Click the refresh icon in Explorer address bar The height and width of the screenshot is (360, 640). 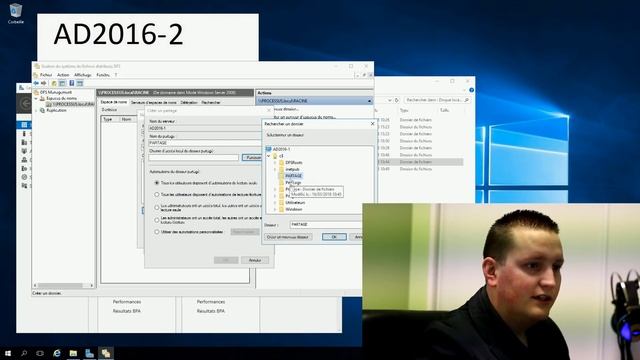[397, 100]
